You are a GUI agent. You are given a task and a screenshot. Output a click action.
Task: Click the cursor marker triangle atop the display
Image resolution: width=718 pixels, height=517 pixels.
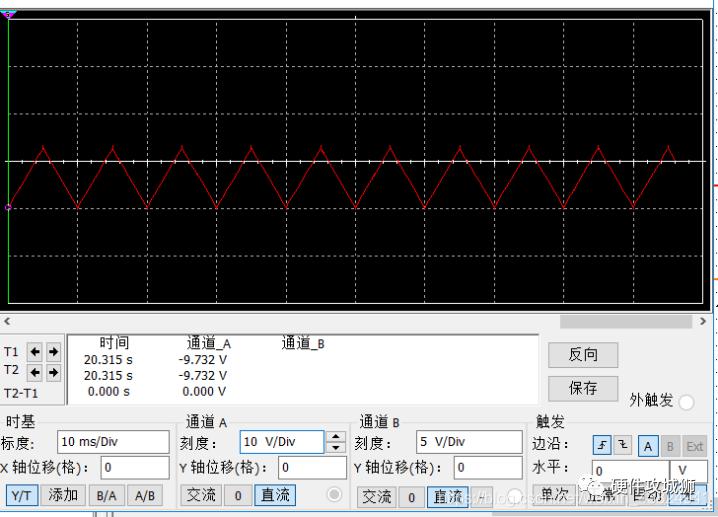point(8,15)
